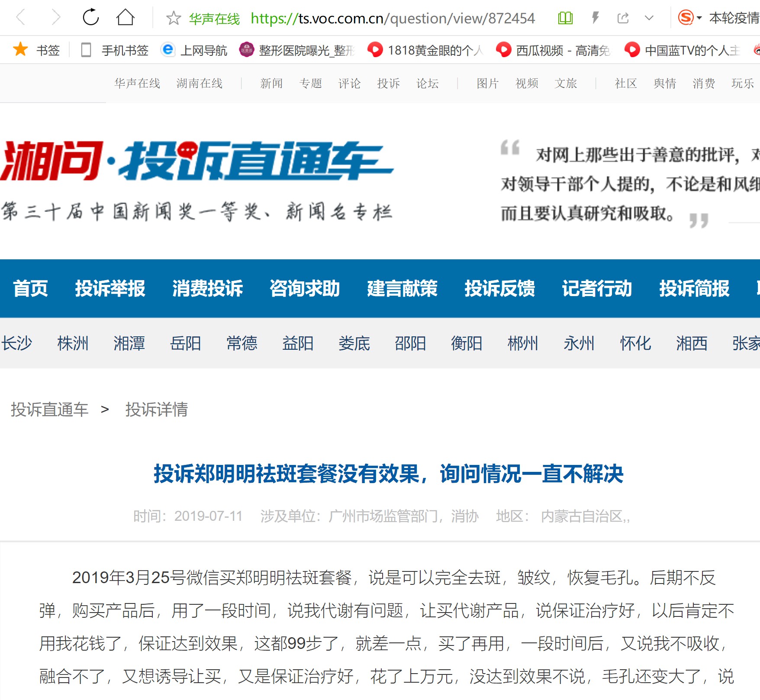Bookmark page with the star icon
Viewport: 760px width, 700px height.
tap(174, 18)
